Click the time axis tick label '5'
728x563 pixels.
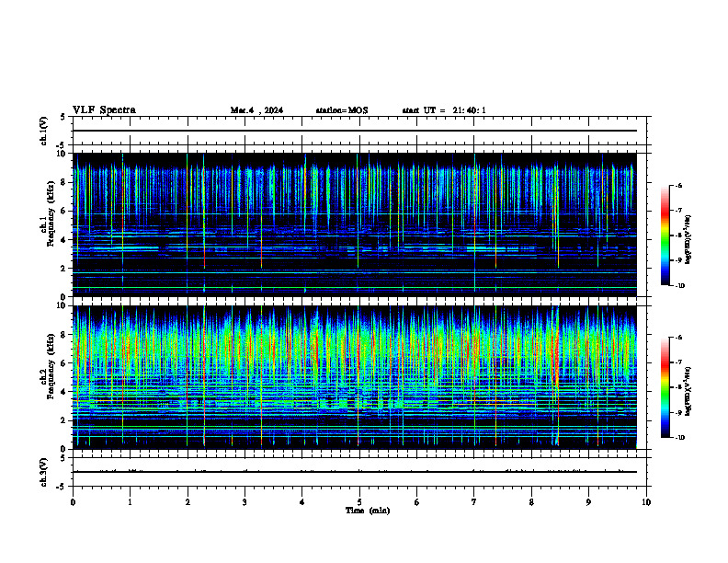tap(359, 502)
